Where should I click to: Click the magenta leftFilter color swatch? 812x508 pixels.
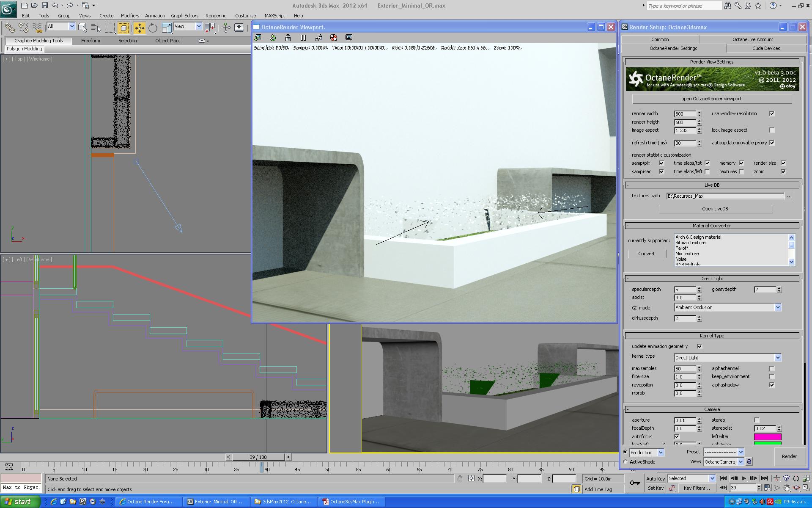point(767,436)
